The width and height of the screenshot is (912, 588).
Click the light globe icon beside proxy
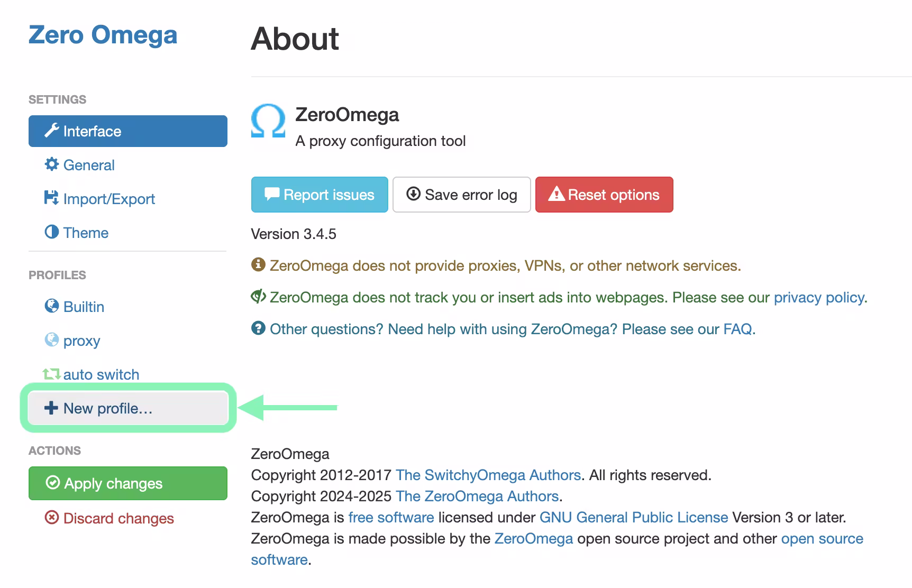coord(51,340)
